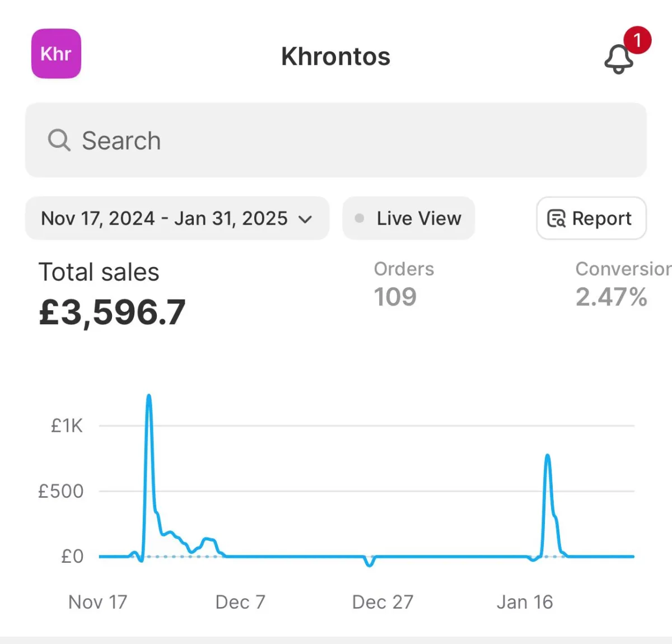The width and height of the screenshot is (672, 644).
Task: Tap the red notification badge
Action: pyautogui.click(x=637, y=40)
